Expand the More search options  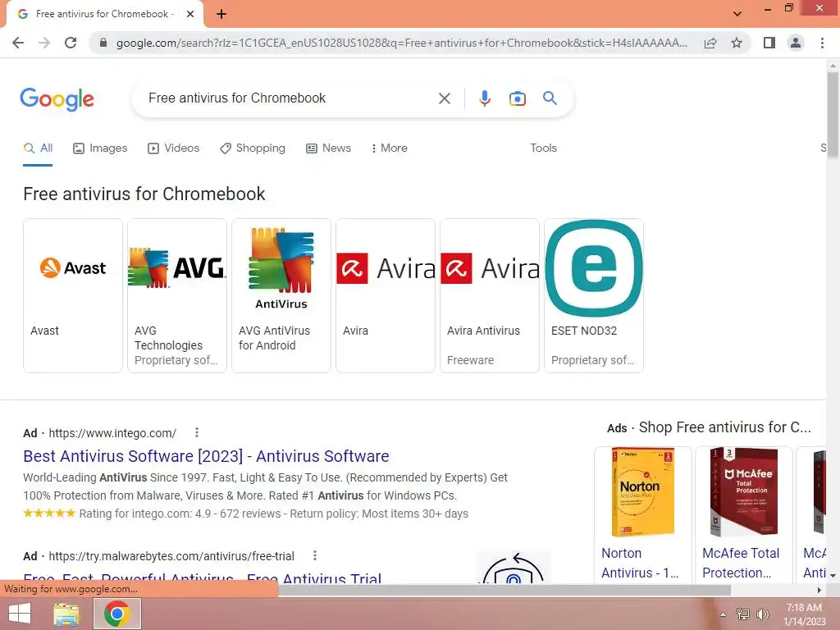(x=390, y=148)
